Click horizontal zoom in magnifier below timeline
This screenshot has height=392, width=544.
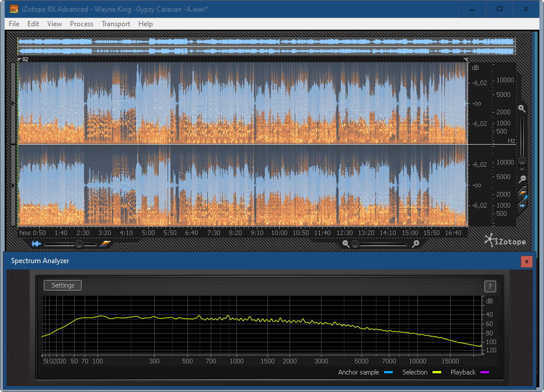pos(416,244)
